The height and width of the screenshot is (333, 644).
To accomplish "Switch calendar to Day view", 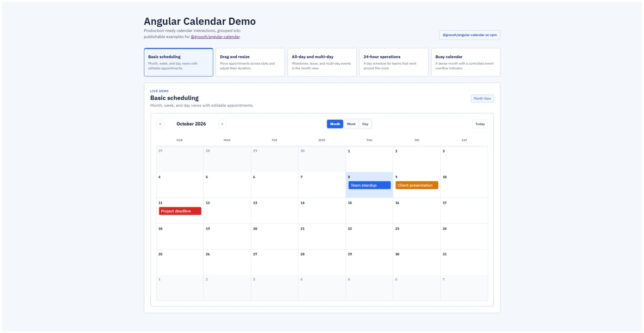I will point(365,124).
